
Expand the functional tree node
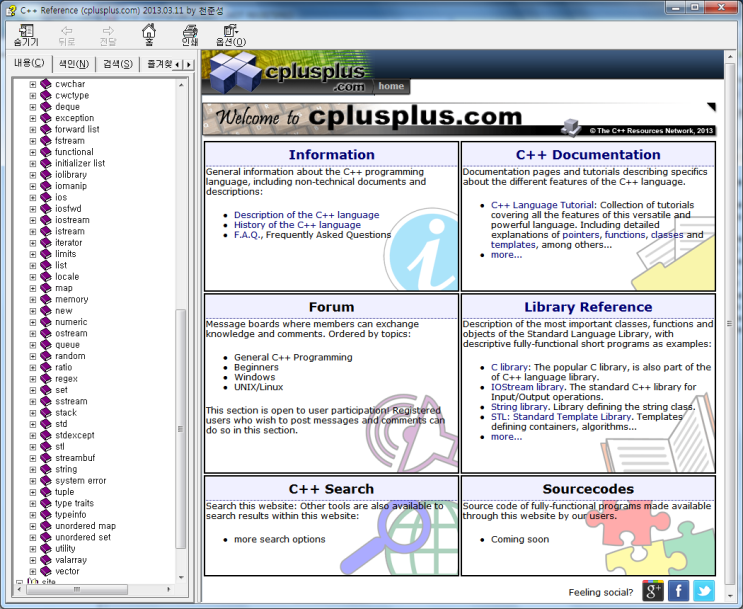(x=32, y=152)
